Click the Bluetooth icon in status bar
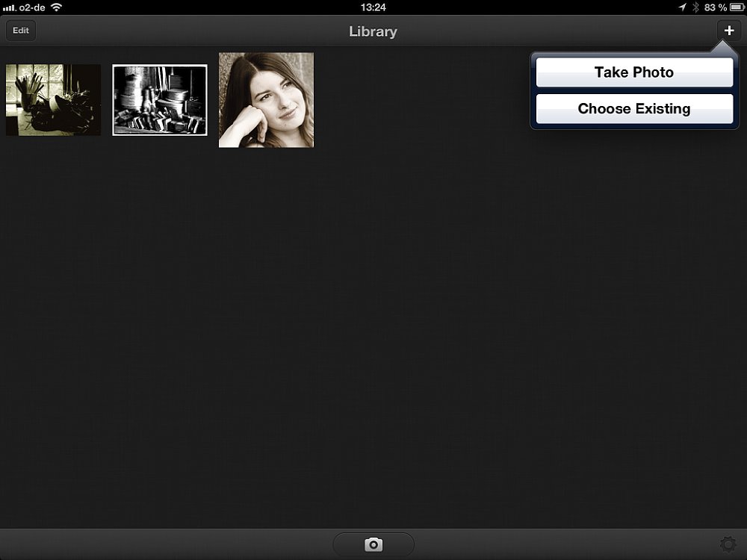The image size is (747, 560). pos(695,7)
